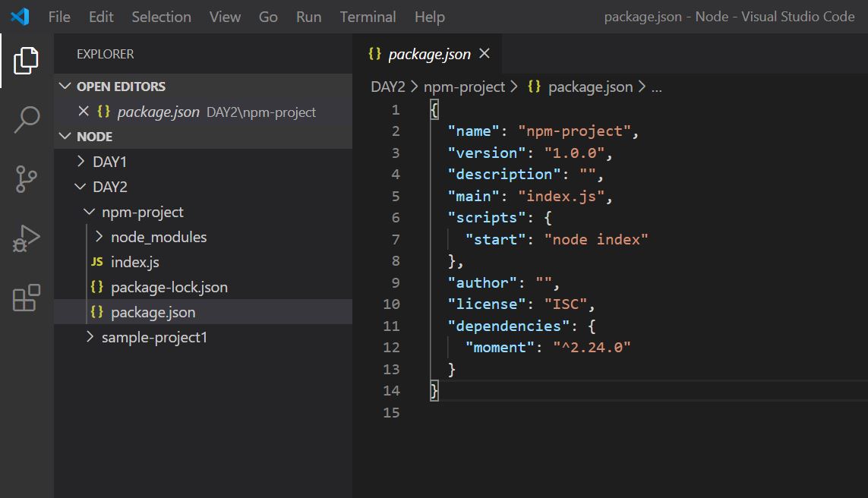Image resolution: width=868 pixels, height=498 pixels.
Task: Open the Edit menu
Action: coord(101,17)
